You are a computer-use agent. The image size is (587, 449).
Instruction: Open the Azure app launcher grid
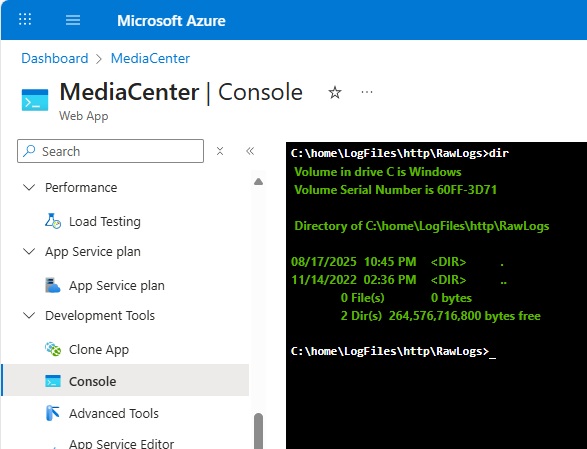tap(25, 19)
